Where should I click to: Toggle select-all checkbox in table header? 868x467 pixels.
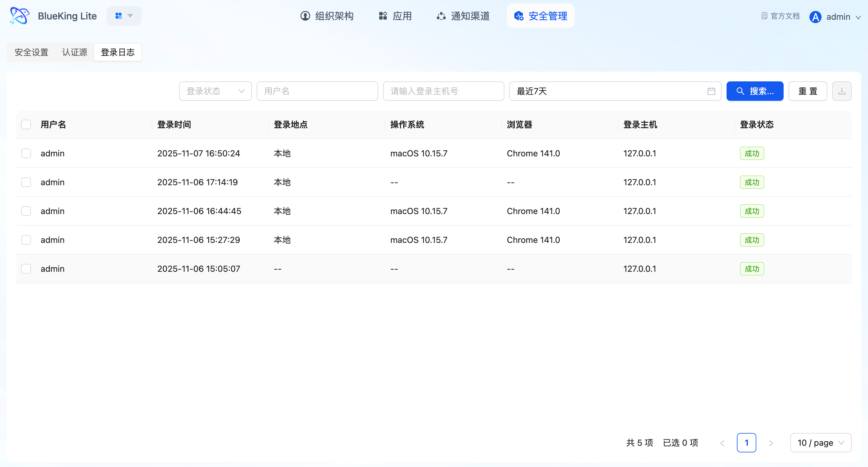coord(26,124)
